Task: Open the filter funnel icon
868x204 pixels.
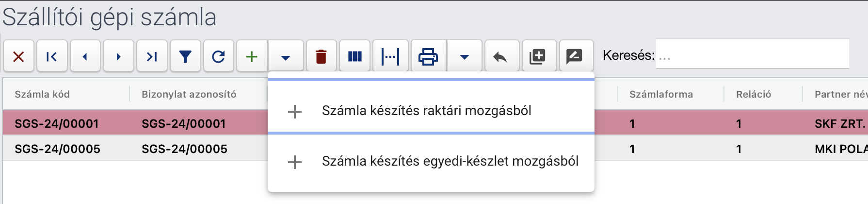Action: [185, 56]
